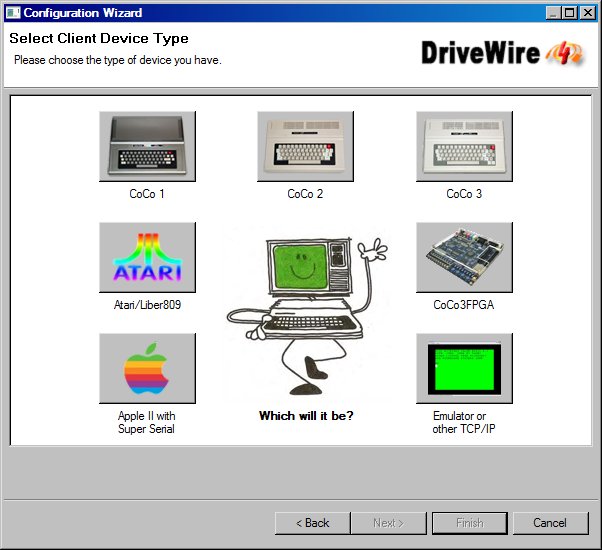Pick the CoCo 3 computer image

[464, 146]
